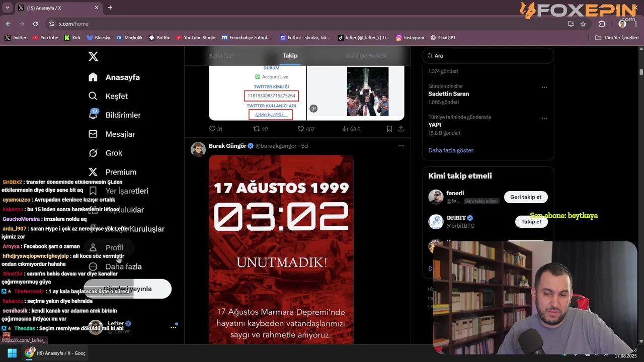This screenshot has height=362, width=644.
Task: Go back in the browser
Action: click(x=8, y=24)
